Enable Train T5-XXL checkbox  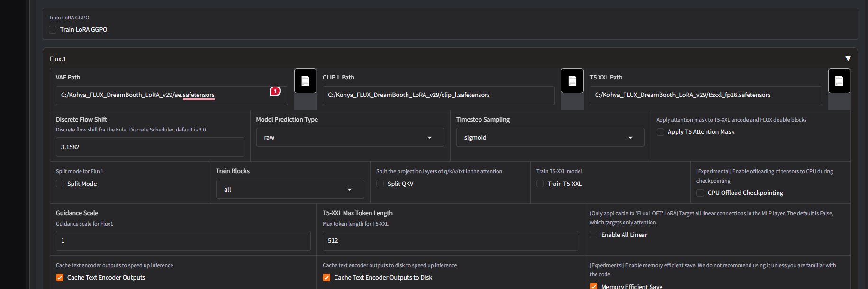[540, 184]
